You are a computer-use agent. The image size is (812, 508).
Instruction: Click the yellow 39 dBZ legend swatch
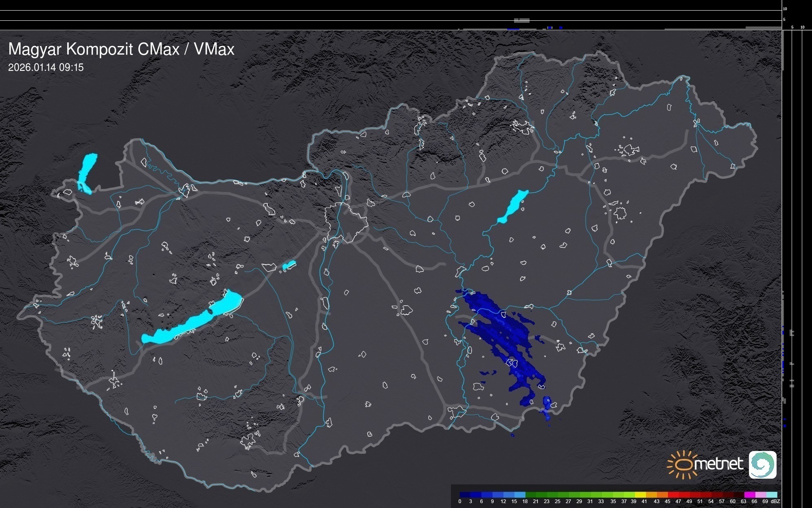[x=641, y=495]
